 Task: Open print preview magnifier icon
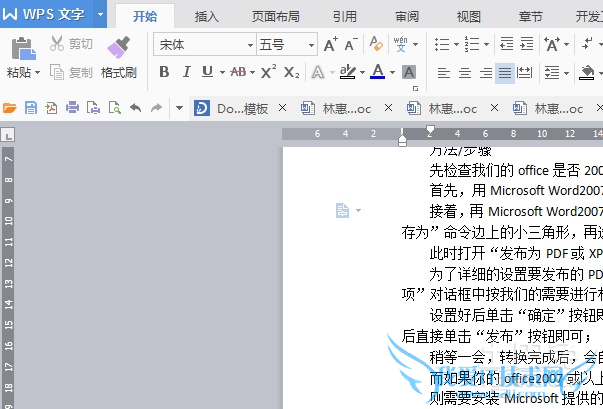tap(115, 108)
